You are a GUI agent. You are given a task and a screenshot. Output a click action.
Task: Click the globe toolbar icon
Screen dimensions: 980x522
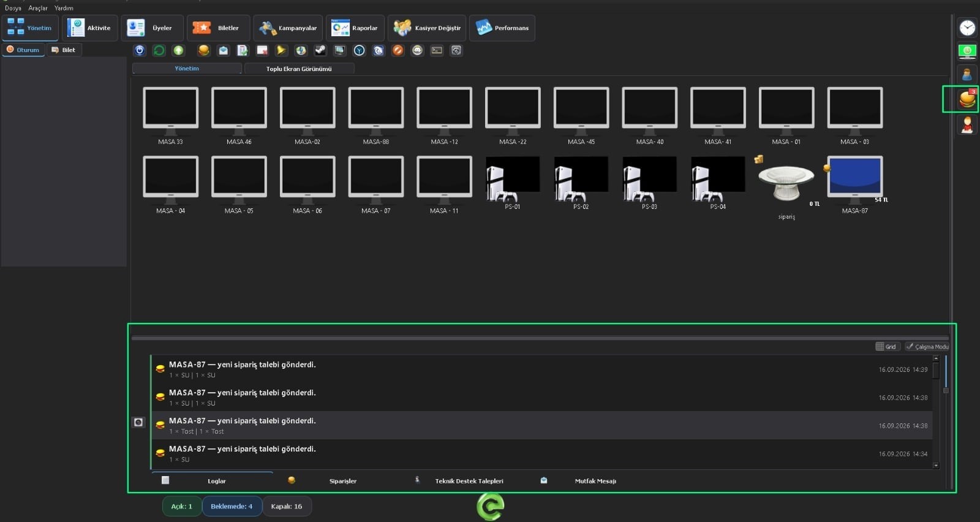(x=301, y=50)
